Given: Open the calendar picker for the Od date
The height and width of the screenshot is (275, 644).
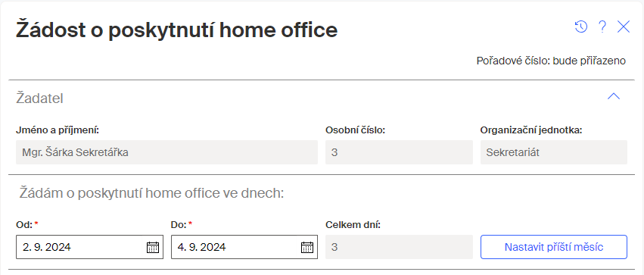Looking at the screenshot, I should (153, 247).
